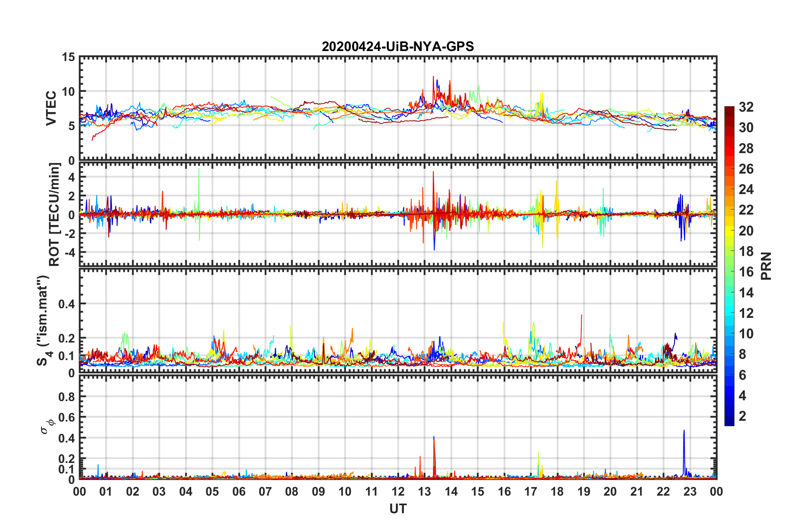Select colorbar tick label 16
796x532 pixels.
pos(746,272)
